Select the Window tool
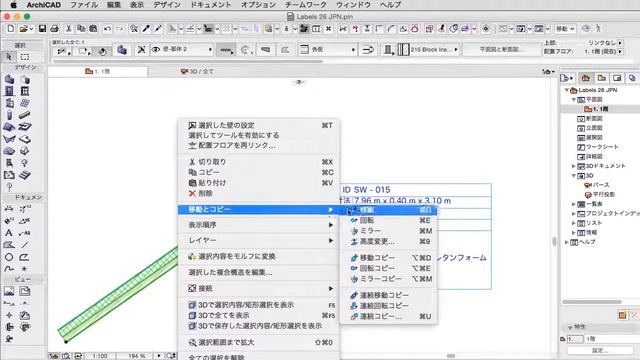The height and width of the screenshot is (360, 640). click(25, 91)
